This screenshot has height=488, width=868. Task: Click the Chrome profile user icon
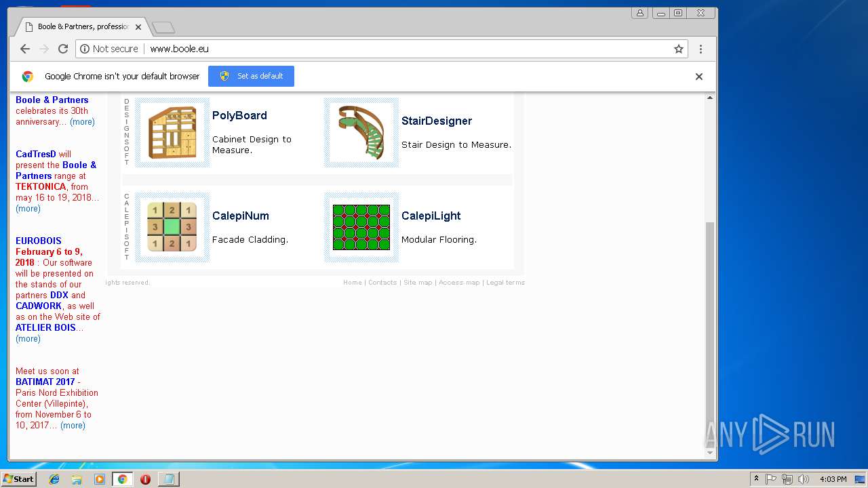pos(639,13)
